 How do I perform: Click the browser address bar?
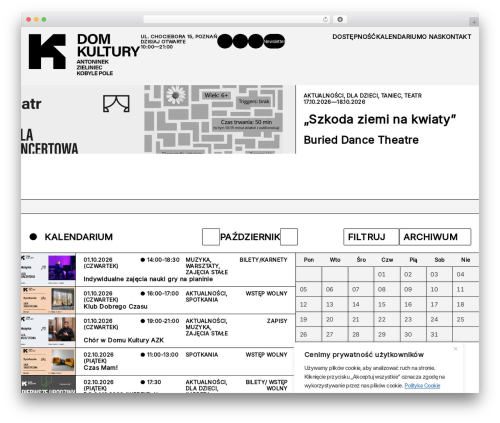[x=237, y=20]
